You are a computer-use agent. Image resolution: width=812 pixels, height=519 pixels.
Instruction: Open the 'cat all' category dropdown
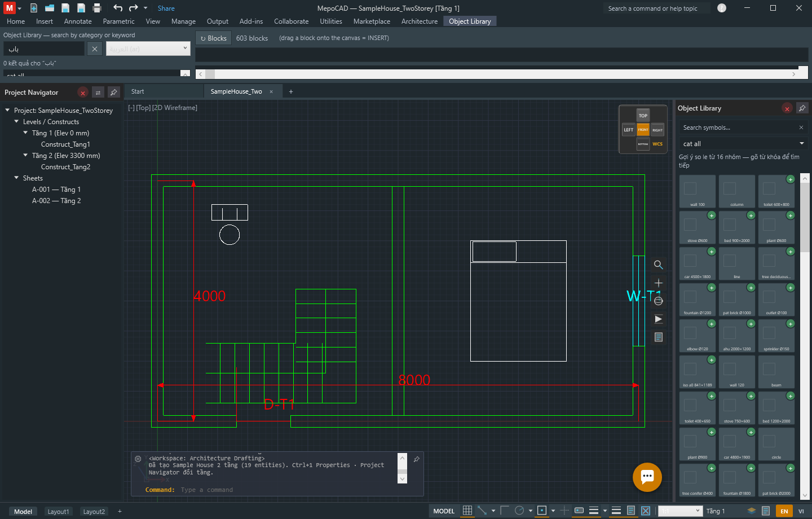tap(743, 144)
